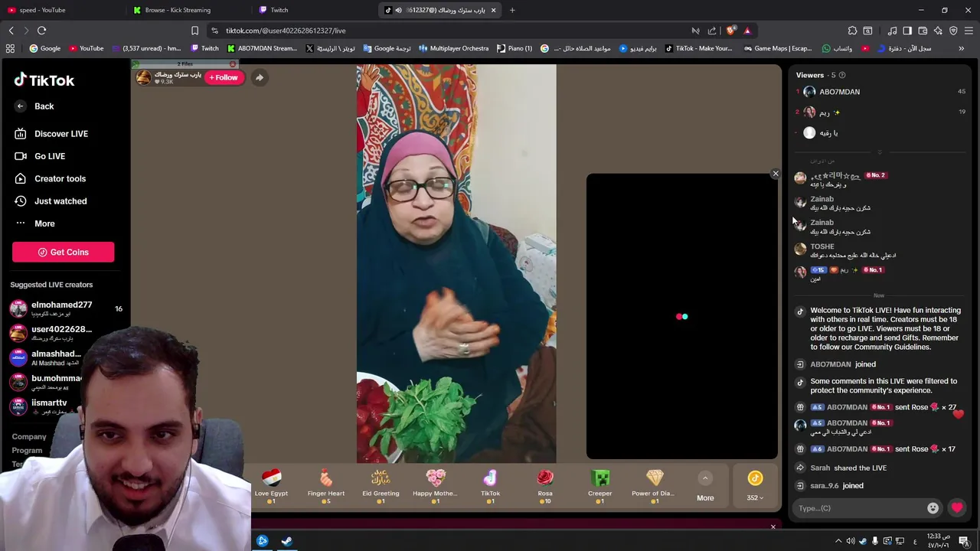Switch to the Twitch browser tab

tap(314, 10)
